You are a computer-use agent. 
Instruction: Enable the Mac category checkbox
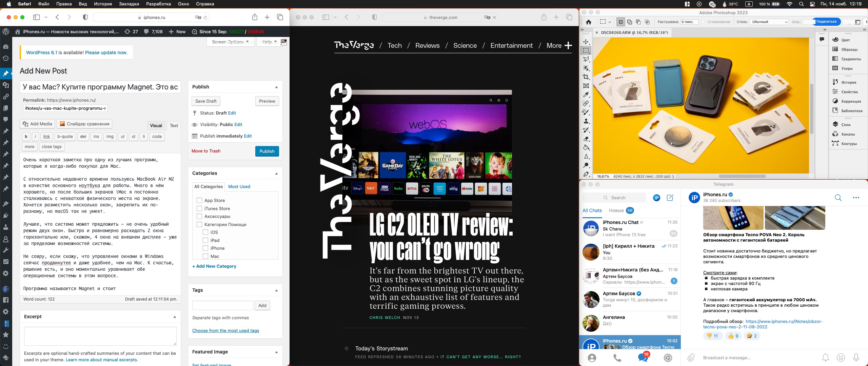coord(205,256)
